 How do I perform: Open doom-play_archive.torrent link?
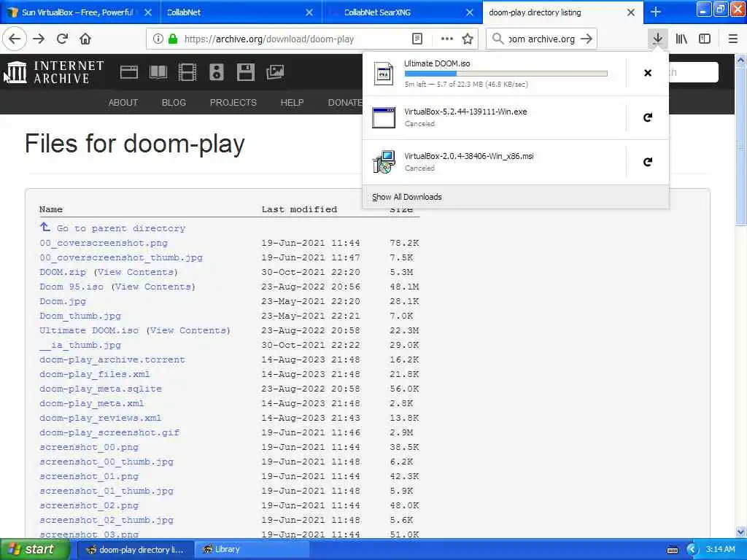pyautogui.click(x=112, y=359)
